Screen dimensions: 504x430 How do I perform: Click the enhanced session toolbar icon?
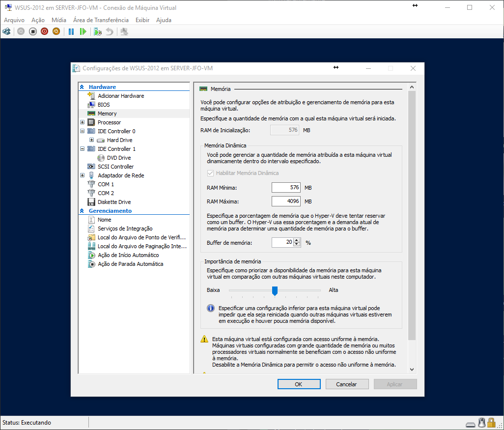coord(124,31)
